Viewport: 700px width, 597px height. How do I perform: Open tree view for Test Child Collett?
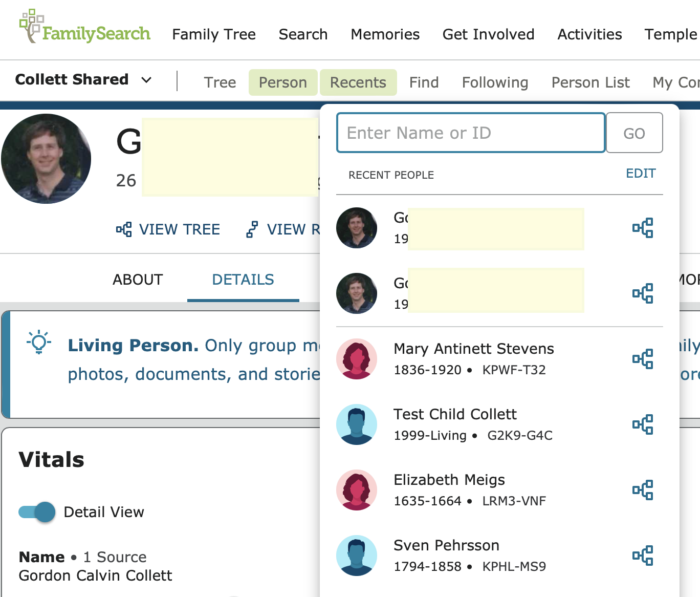(x=643, y=424)
